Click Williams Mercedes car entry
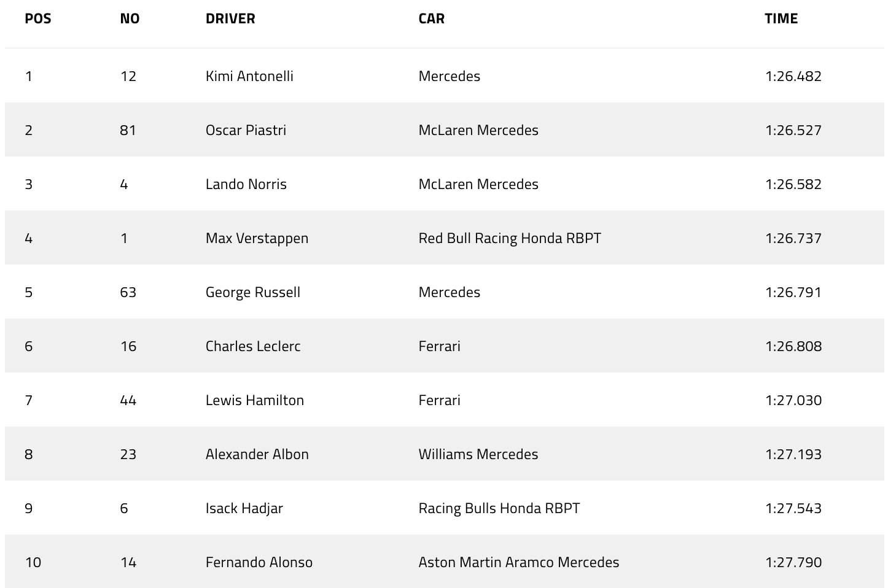The width and height of the screenshot is (888, 588). (478, 454)
